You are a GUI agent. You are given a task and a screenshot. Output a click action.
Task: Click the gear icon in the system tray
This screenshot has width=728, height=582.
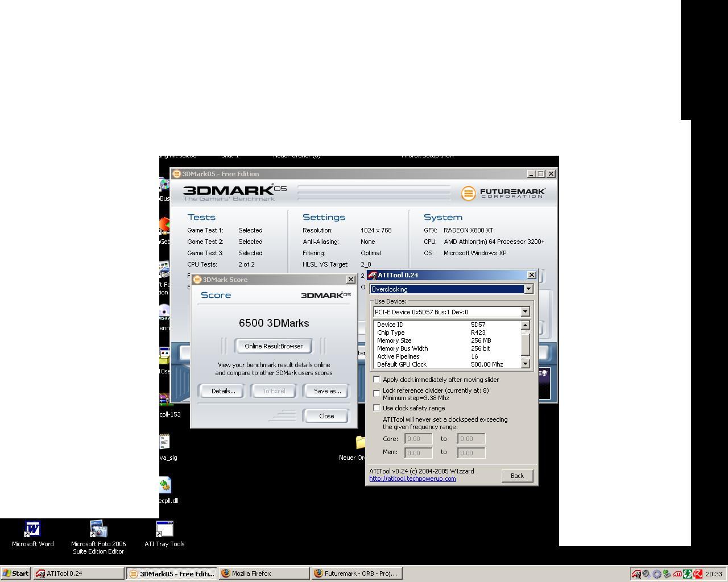pos(657,574)
